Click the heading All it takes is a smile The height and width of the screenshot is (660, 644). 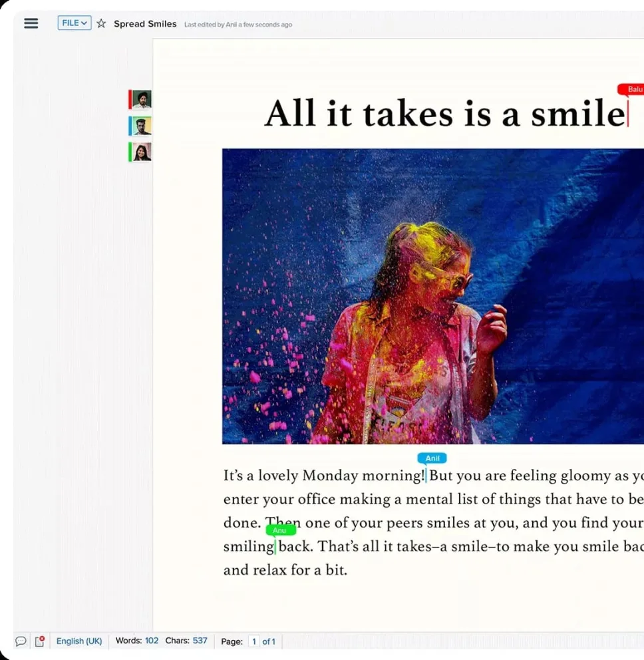[445, 113]
